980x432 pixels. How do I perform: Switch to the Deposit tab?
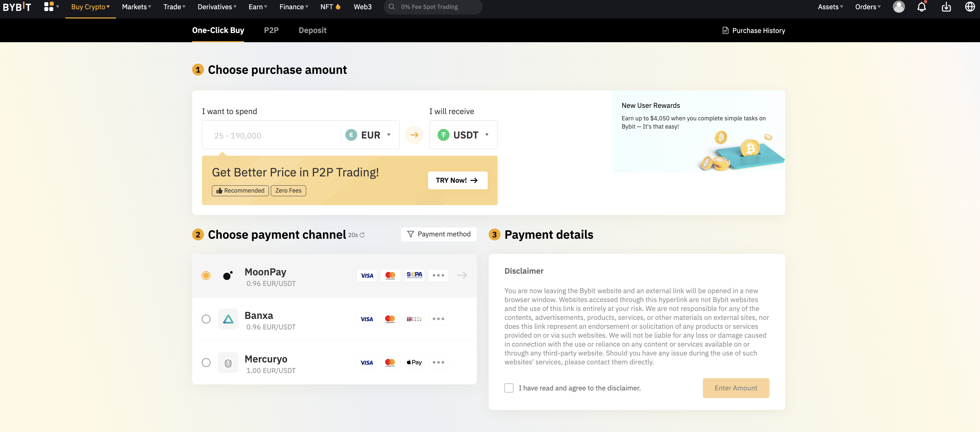pyautogui.click(x=312, y=30)
